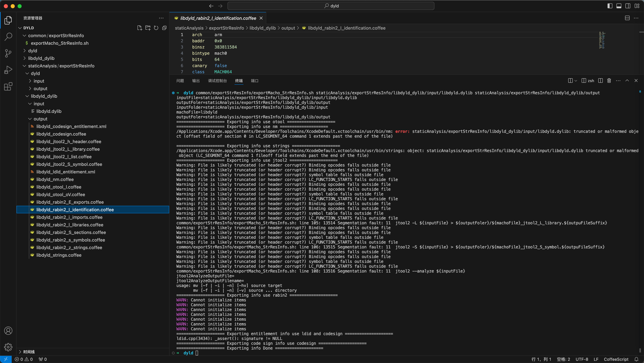Viewport: 644px width, 363px height.
Task: Click the dyld command center search field
Action: 331,6
